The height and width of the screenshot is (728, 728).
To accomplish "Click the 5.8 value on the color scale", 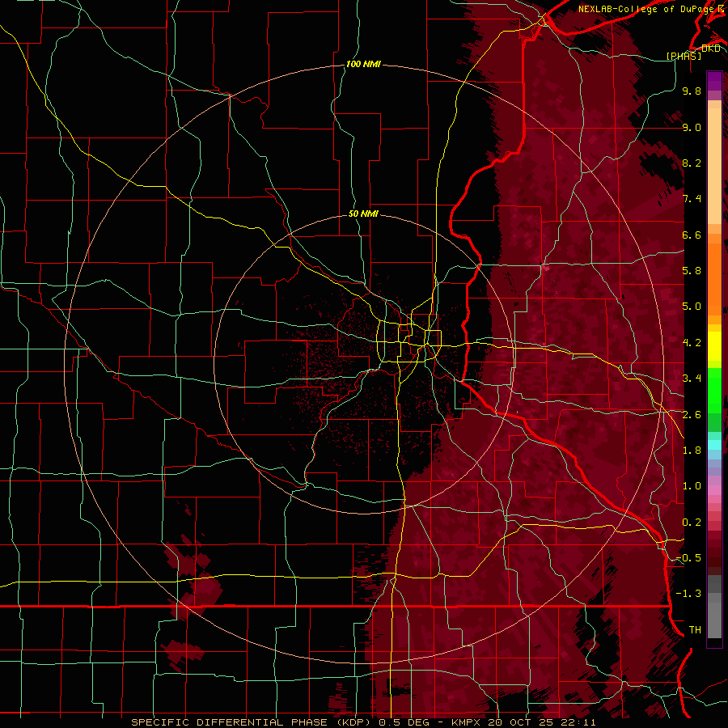I will (692, 271).
